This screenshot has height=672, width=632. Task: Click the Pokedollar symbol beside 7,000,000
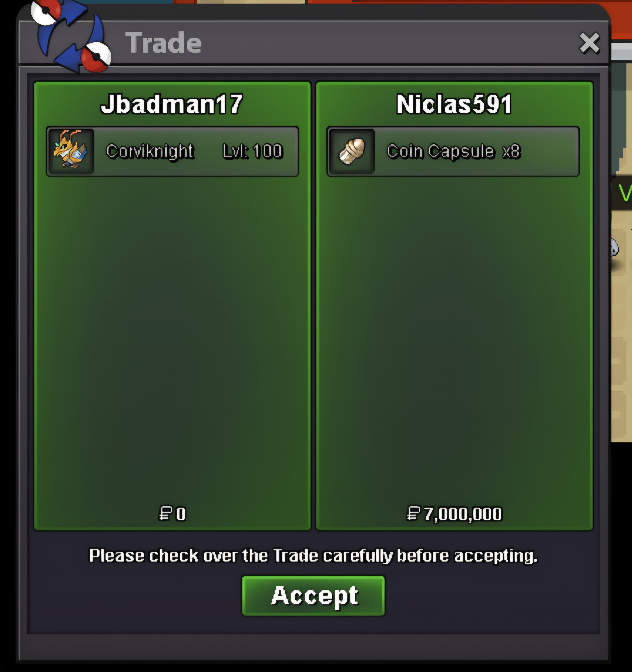tap(413, 514)
